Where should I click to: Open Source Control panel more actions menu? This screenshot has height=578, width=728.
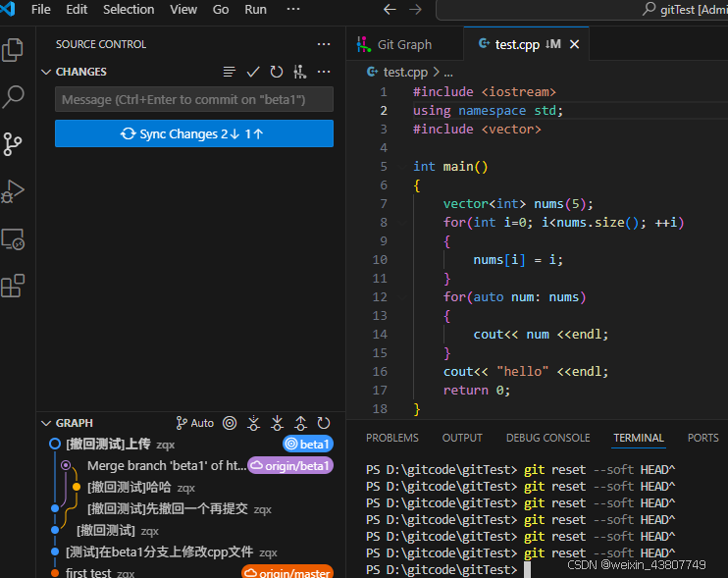point(324,44)
